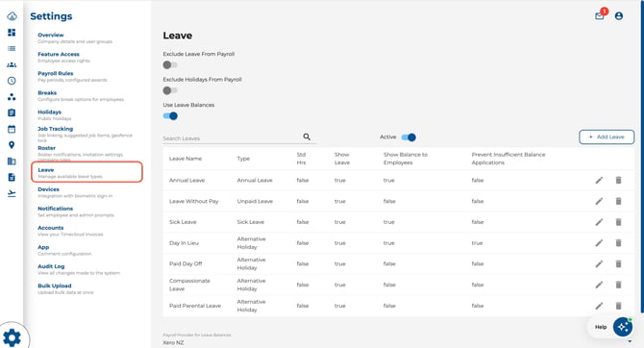
Task: Expand the Xero NZ payroll provider dropdown
Action: point(630,341)
